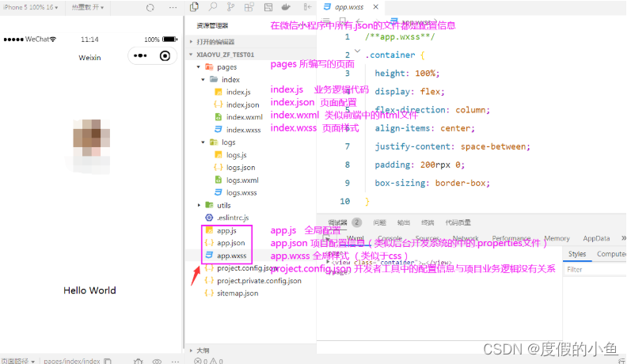The height and width of the screenshot is (364, 631).
Task: Open index.json in file tree
Action: pyautogui.click(x=242, y=104)
